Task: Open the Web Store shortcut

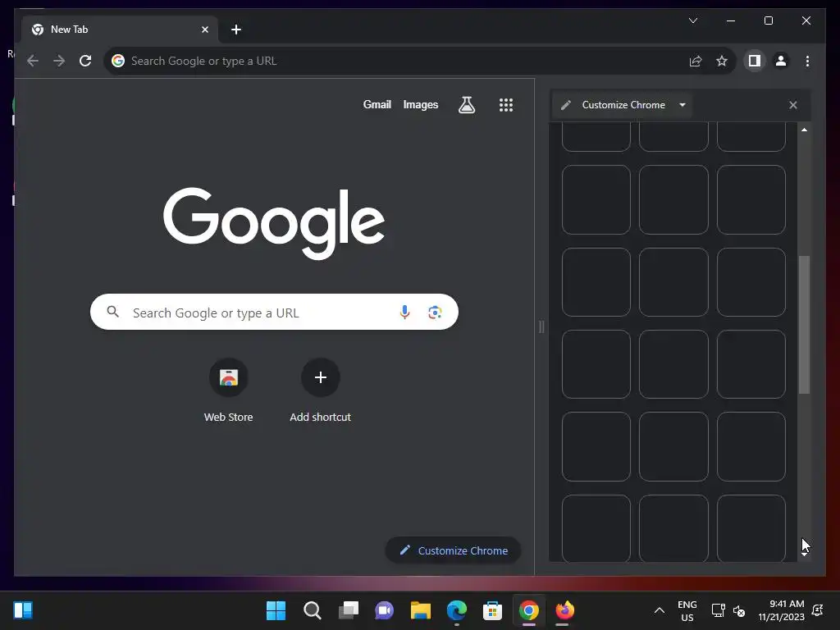Action: (228, 390)
